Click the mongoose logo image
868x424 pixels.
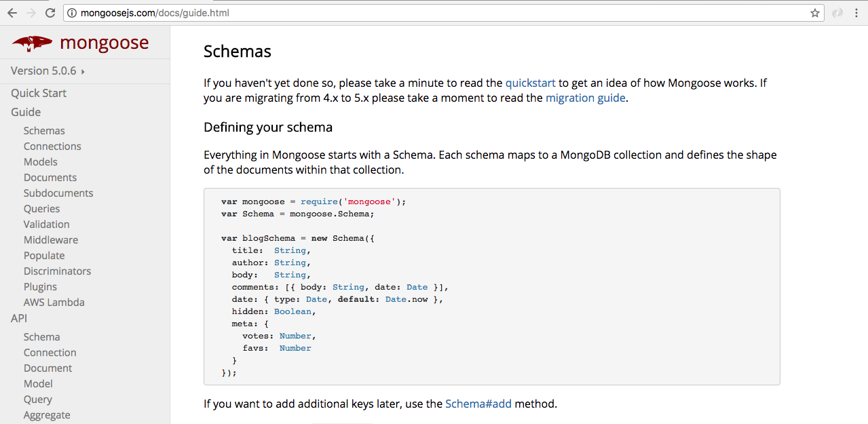(x=32, y=43)
